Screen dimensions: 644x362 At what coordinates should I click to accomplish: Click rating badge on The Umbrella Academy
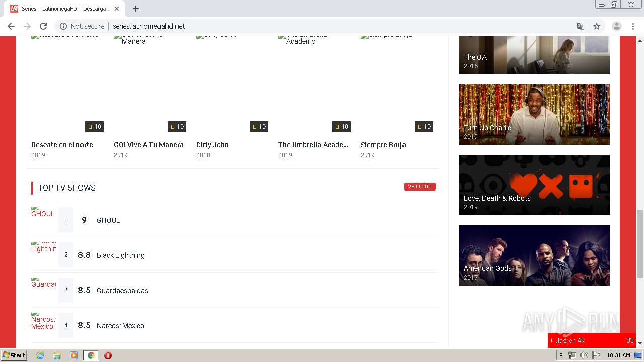341,127
